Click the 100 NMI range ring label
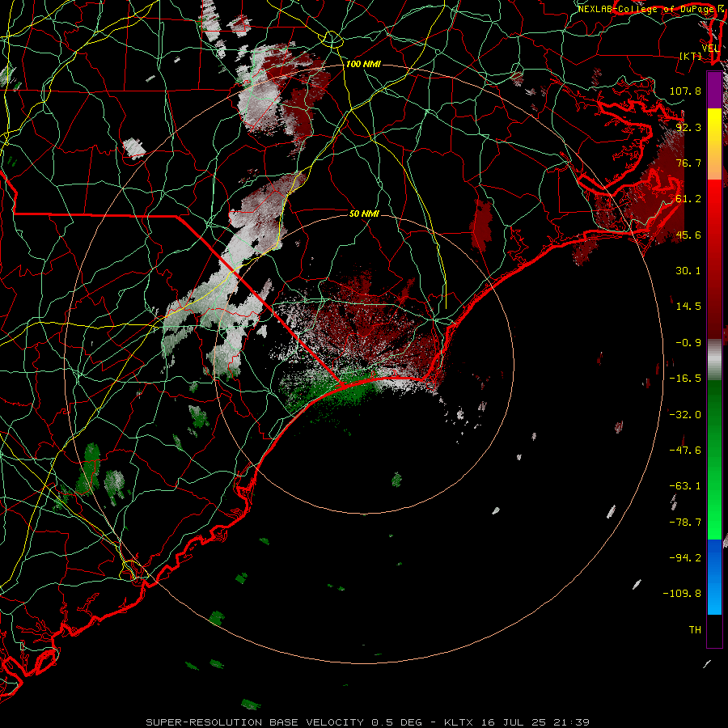The width and height of the screenshot is (728, 728). pos(363,64)
